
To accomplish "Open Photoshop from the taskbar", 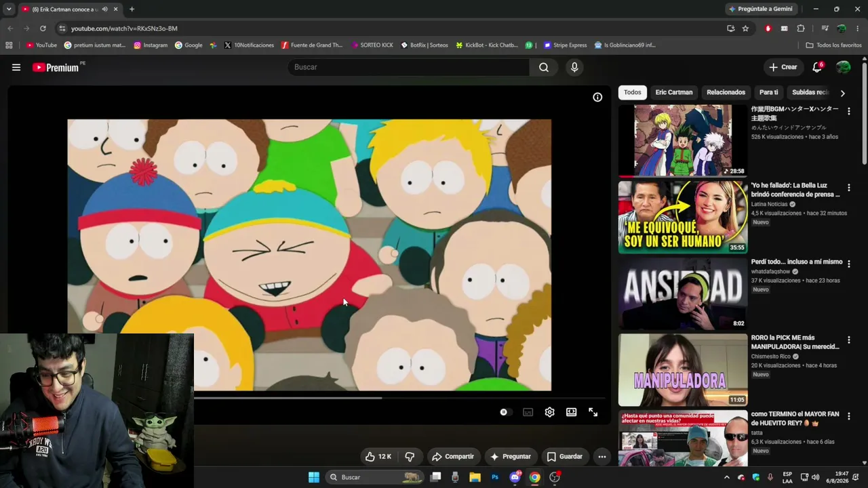I will (495, 477).
